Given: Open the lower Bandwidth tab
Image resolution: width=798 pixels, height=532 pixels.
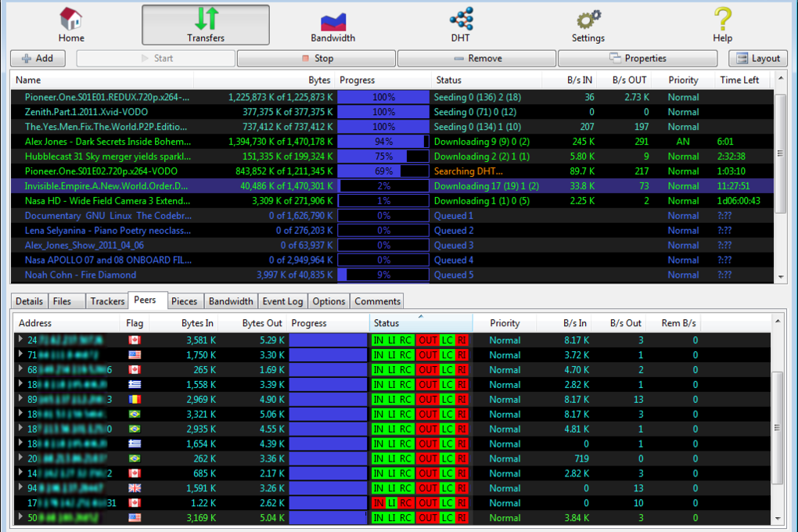Looking at the screenshot, I should [x=231, y=301].
